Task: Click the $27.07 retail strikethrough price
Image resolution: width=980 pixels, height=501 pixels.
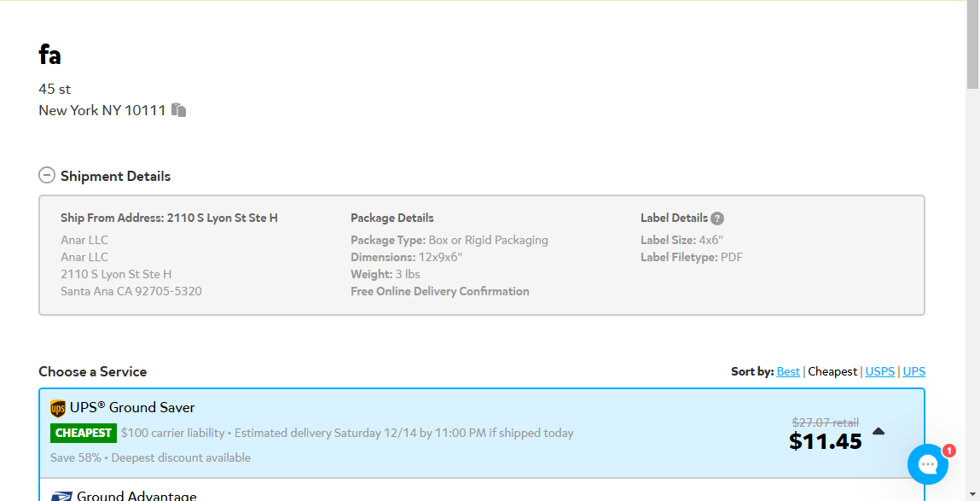Action: pos(825,422)
